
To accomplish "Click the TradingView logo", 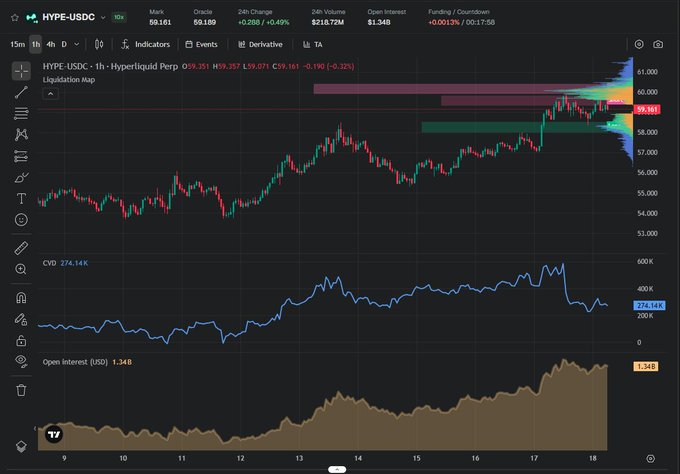I will pyautogui.click(x=54, y=434).
